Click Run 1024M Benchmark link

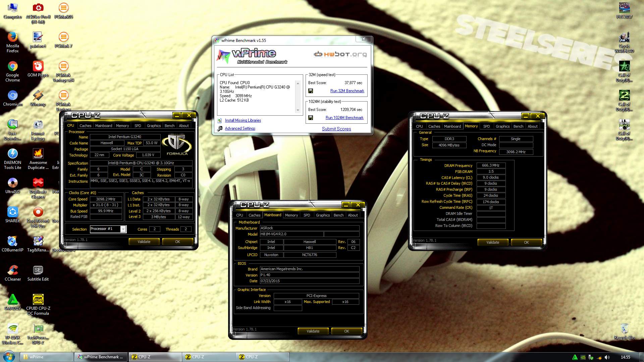[344, 118]
